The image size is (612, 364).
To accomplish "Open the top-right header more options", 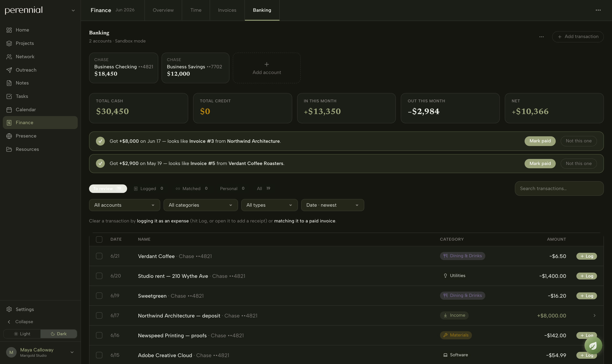I will [598, 10].
